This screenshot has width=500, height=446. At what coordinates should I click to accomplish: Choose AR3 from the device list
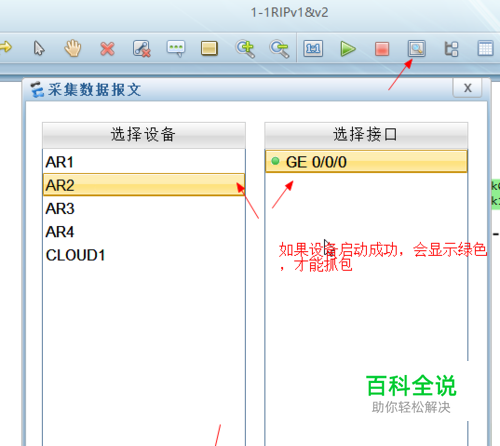pos(144,209)
